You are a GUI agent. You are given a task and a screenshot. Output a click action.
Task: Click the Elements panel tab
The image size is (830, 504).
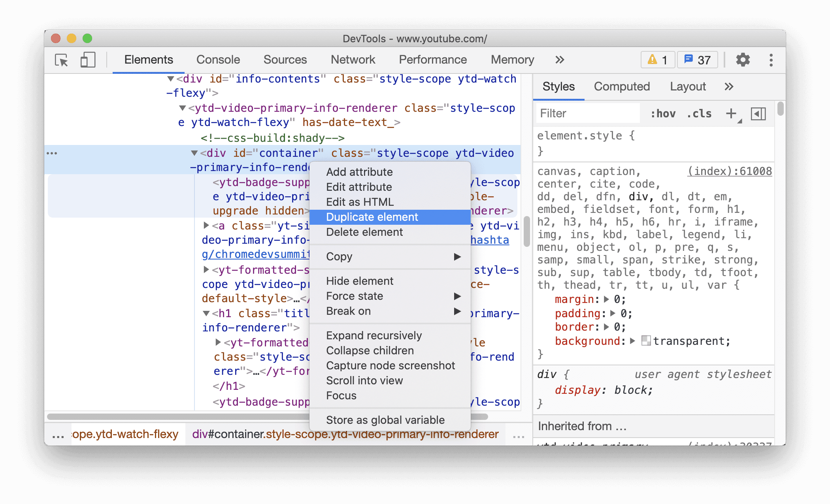[x=149, y=60]
